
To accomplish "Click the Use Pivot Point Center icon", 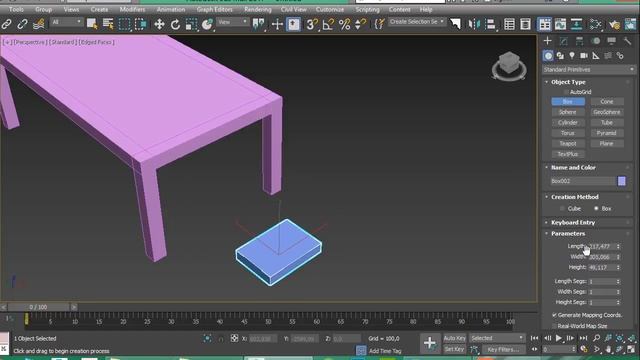I will [259, 24].
